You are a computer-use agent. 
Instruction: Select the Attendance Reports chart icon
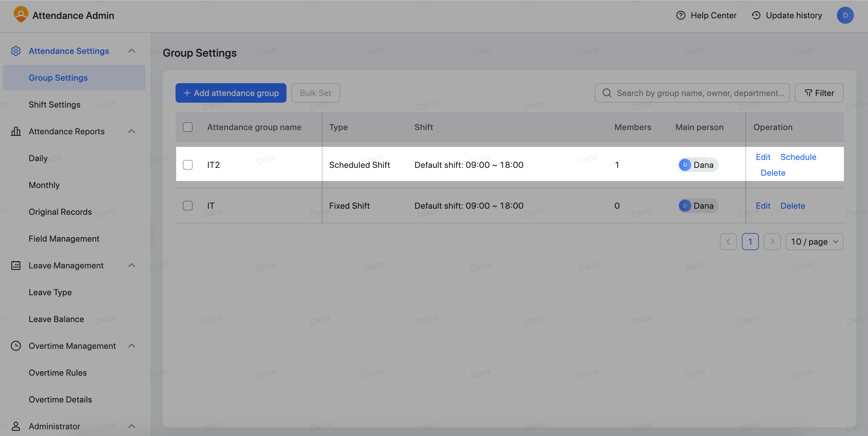pyautogui.click(x=16, y=131)
